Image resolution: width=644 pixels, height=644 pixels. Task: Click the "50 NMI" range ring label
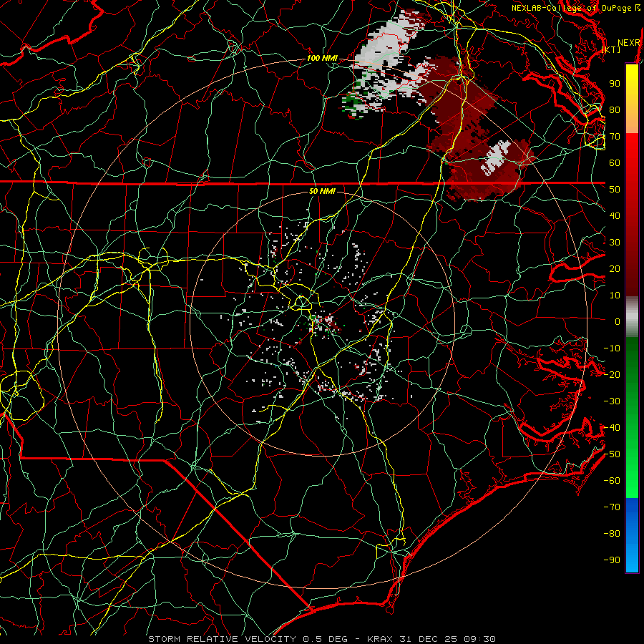pos(321,191)
